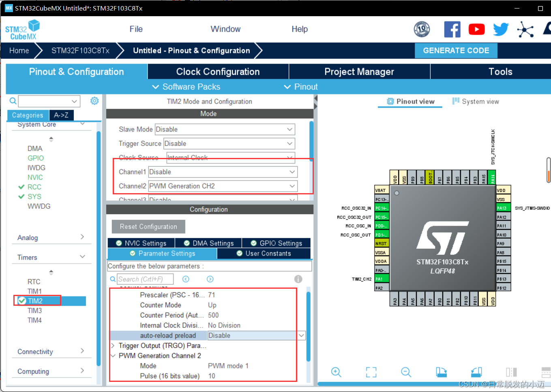Open the Facebook icon link
Screen dimensions: 551x392
(452, 30)
